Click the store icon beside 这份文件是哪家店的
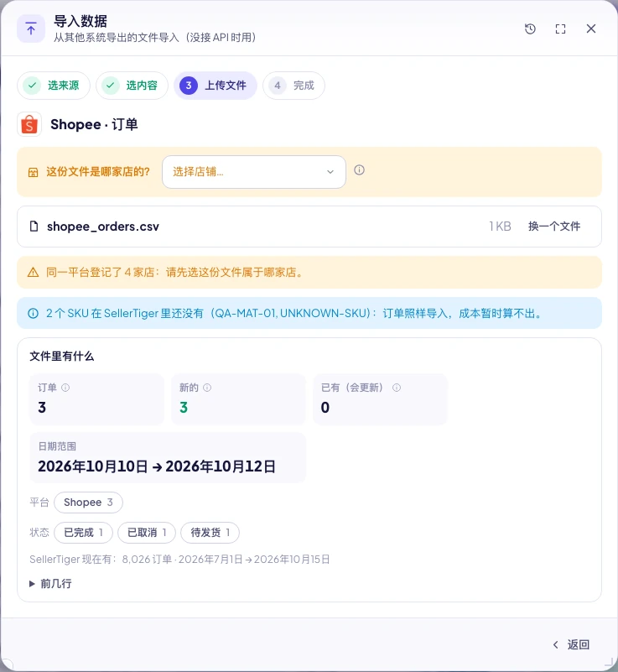This screenshot has height=672, width=618. pyautogui.click(x=33, y=172)
